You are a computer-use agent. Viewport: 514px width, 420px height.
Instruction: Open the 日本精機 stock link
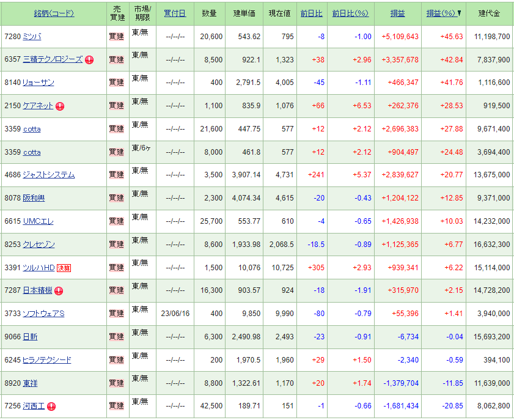(37, 290)
